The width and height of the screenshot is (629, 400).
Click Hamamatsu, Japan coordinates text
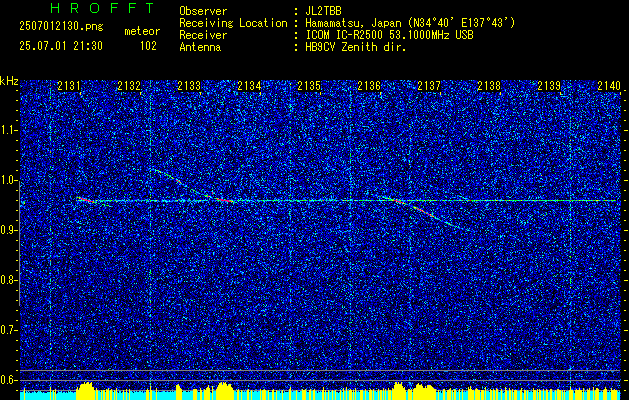(x=410, y=23)
